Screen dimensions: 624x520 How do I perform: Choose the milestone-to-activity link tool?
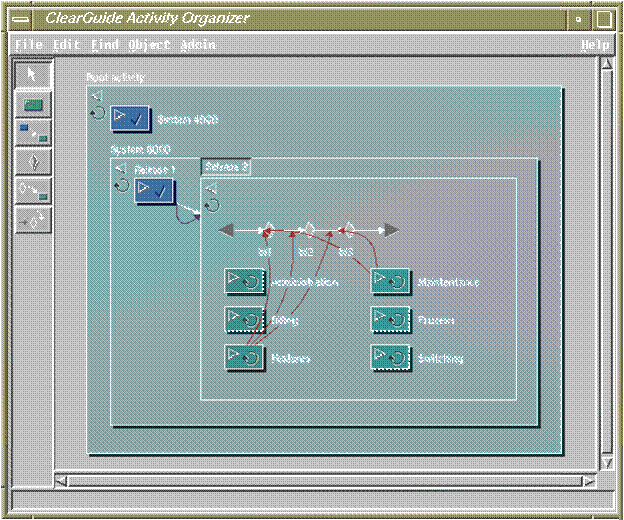pos(33,191)
